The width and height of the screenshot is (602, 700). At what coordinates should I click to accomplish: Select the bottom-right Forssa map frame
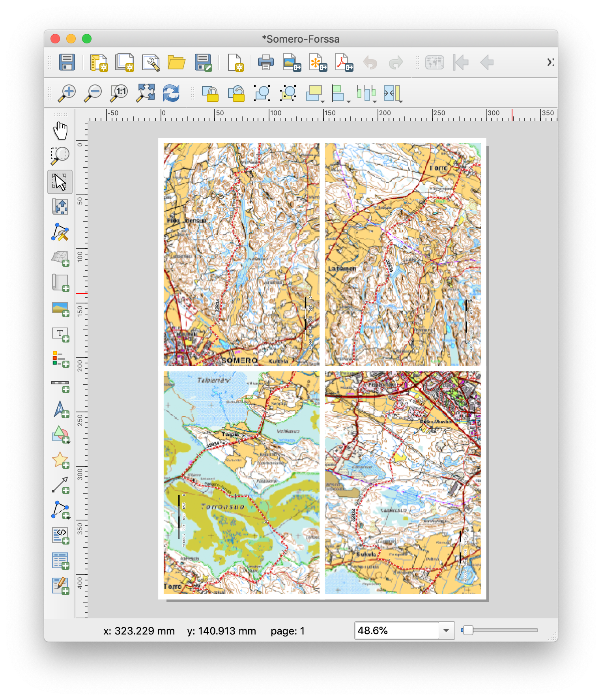[403, 483]
